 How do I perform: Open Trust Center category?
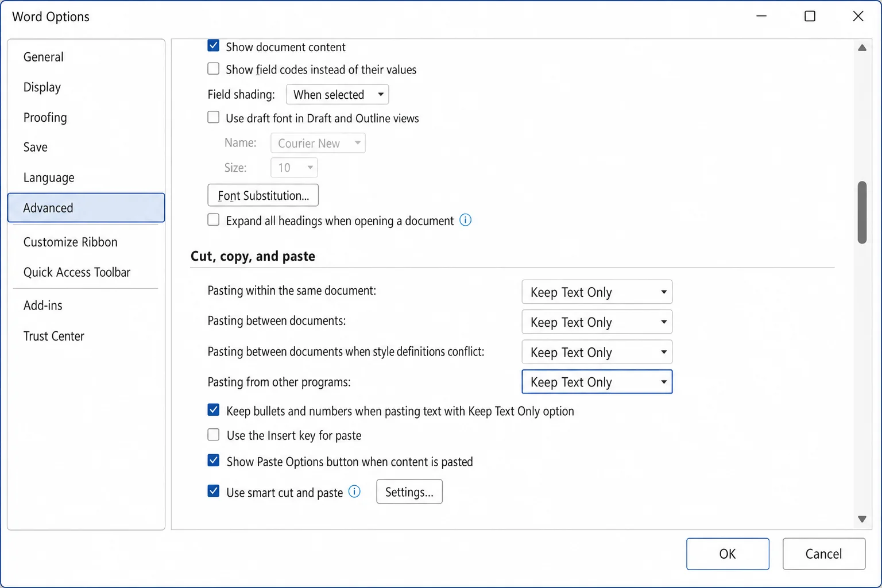coord(86,336)
